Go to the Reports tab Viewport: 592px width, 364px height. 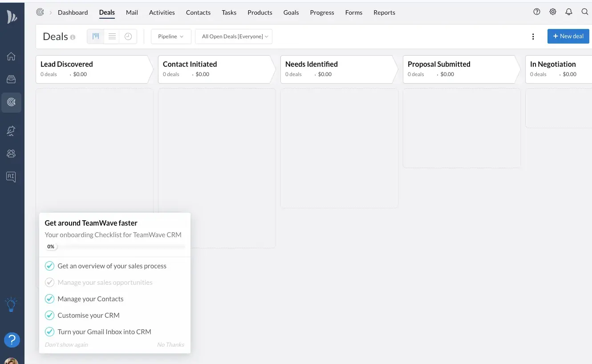click(x=384, y=12)
